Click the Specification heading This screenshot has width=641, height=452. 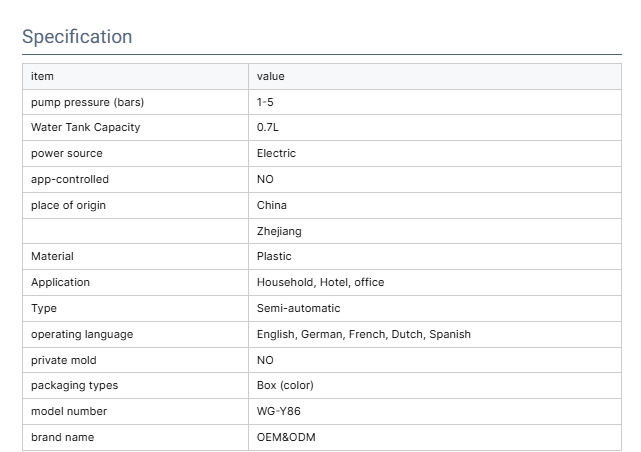[77, 37]
